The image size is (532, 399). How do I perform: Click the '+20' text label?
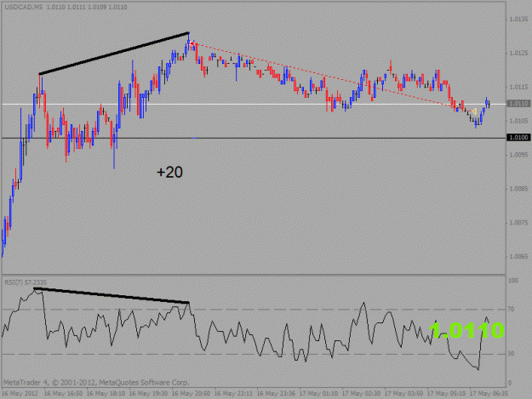tap(169, 172)
